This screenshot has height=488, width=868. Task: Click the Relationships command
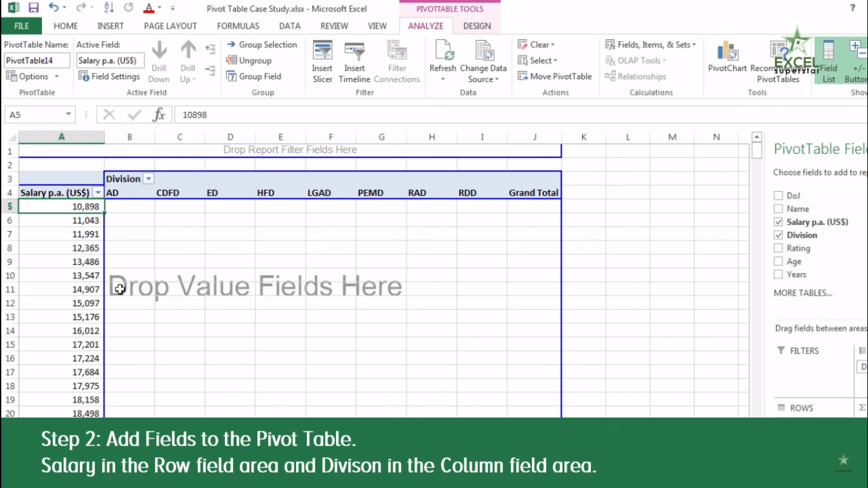635,76
